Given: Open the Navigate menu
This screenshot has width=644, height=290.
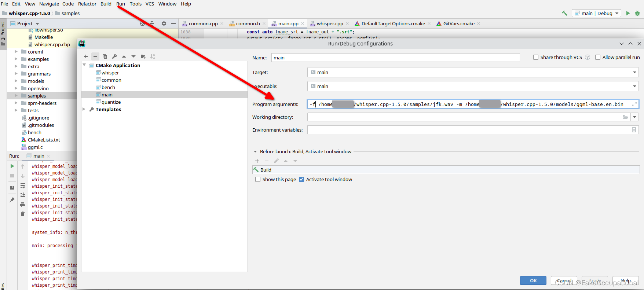Looking at the screenshot, I should pos(49,4).
